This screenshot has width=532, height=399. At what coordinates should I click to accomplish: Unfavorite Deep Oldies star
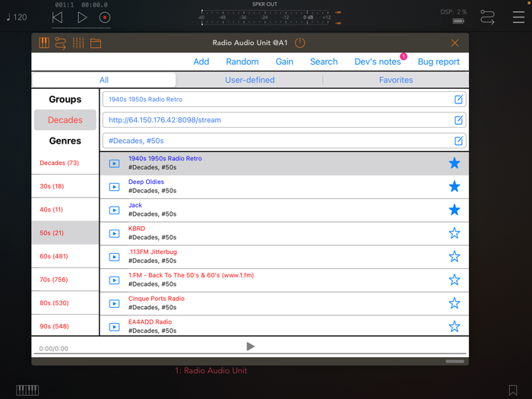[x=454, y=186]
